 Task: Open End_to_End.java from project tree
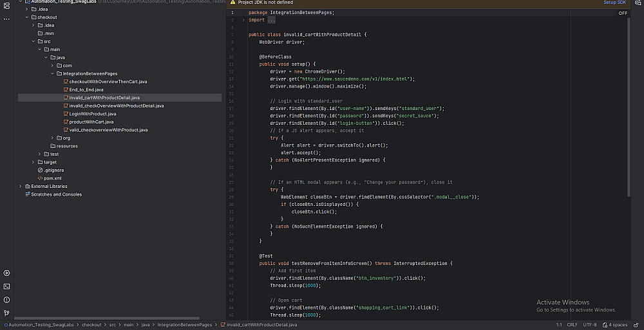tap(86, 89)
